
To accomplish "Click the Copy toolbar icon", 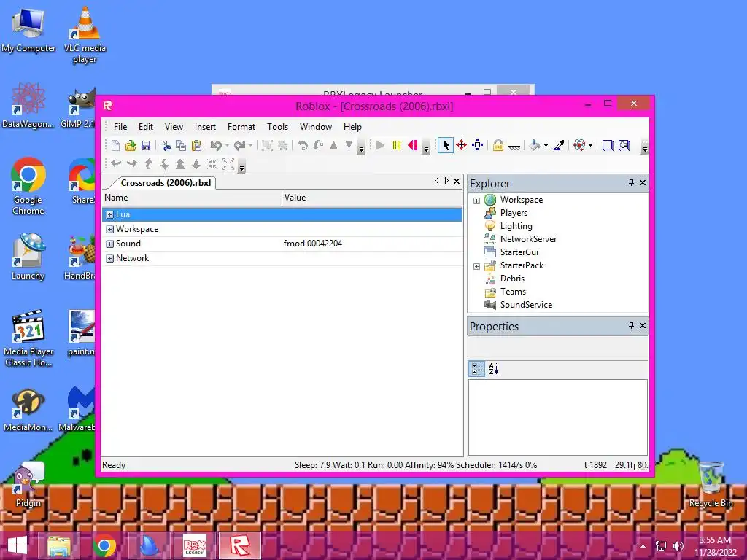I will pos(181,146).
